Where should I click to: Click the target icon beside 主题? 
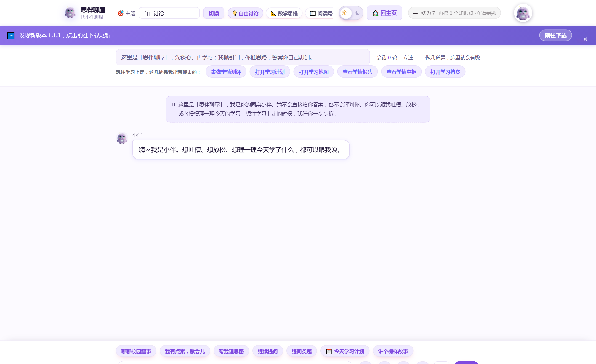pos(121,13)
